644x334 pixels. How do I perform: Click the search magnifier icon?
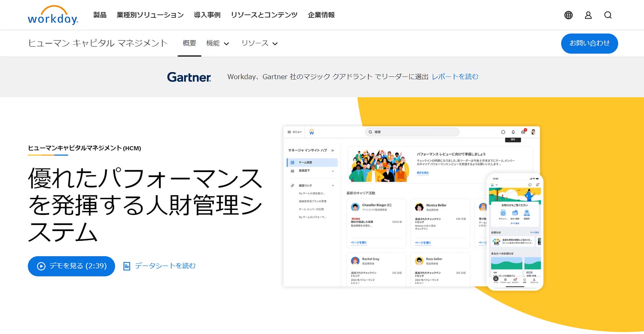click(x=608, y=15)
